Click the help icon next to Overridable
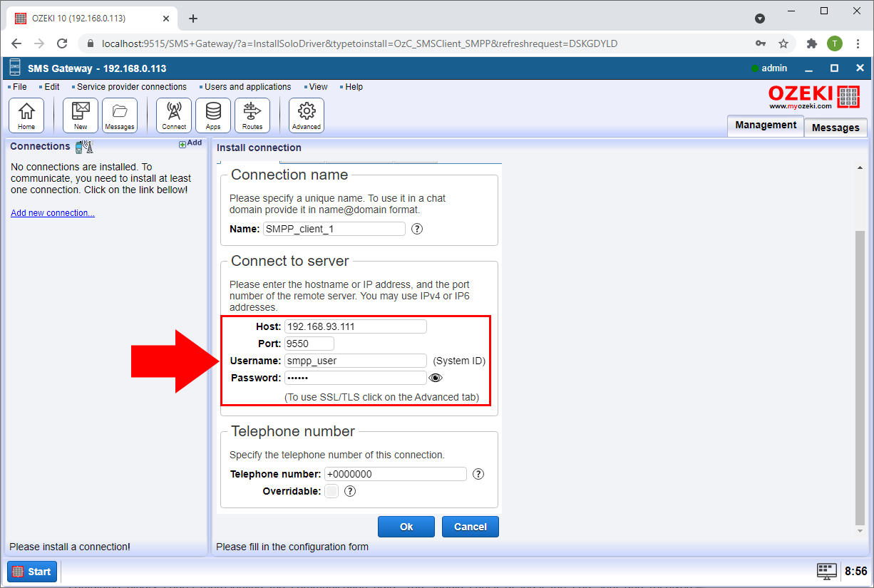The width and height of the screenshot is (874, 588). (350, 491)
